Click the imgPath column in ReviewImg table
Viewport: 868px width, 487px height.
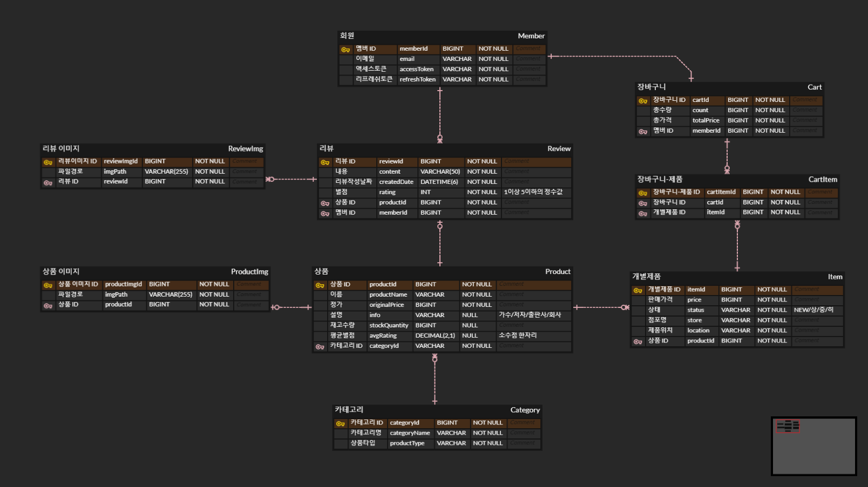click(x=115, y=172)
